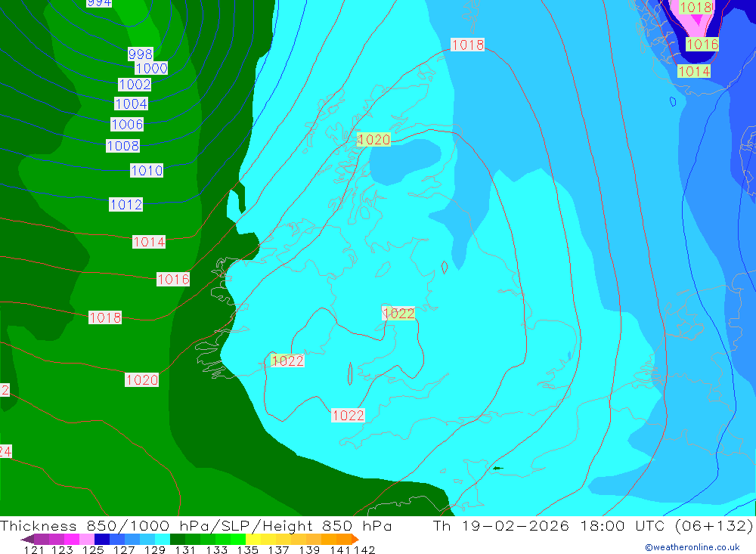The image size is (756, 554).
Task: Click the orange arrow tip ending the legend
Action: tap(355, 539)
